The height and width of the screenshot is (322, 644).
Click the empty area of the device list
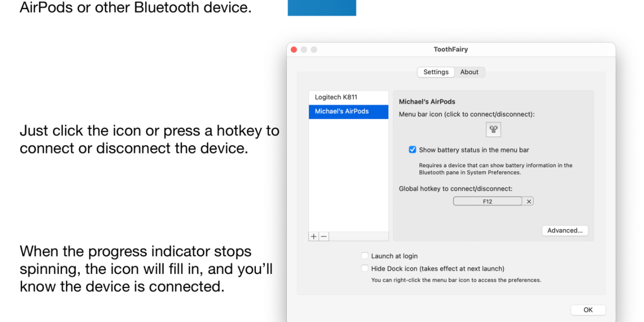click(x=349, y=175)
